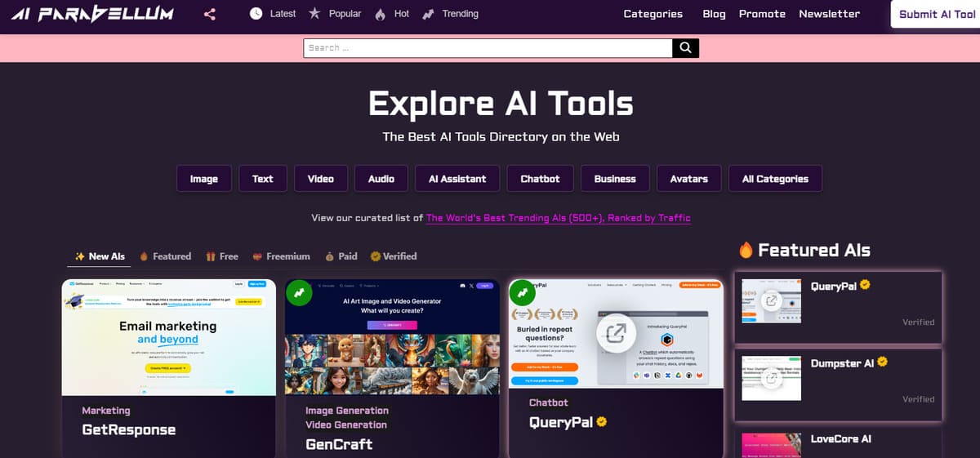Image resolution: width=980 pixels, height=458 pixels.
Task: Open external link icon on Dumpster AI thumbnail
Action: click(x=770, y=378)
